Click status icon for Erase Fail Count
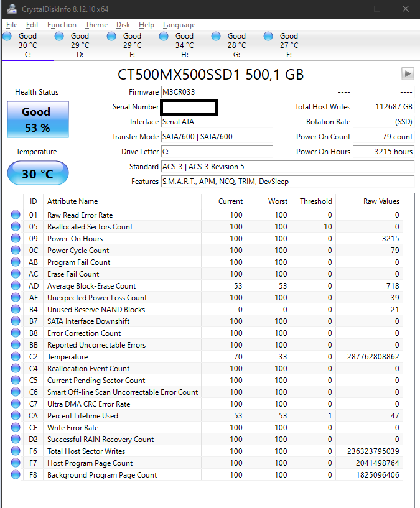This screenshot has height=508, width=420. [x=16, y=274]
